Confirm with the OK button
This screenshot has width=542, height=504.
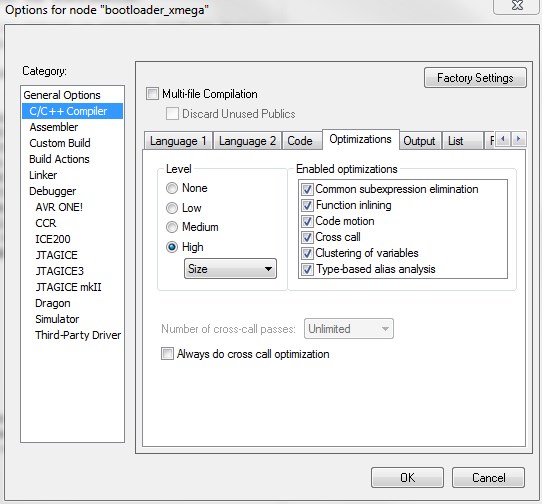point(407,478)
